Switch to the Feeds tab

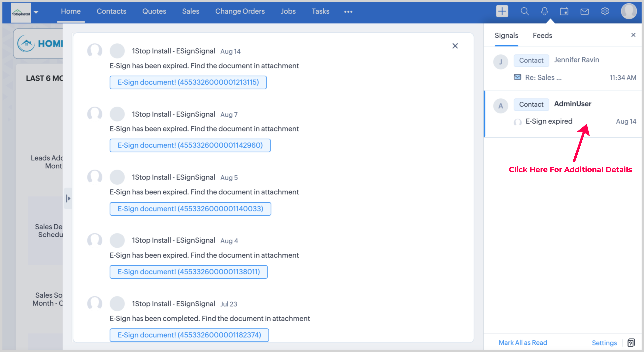[542, 35]
